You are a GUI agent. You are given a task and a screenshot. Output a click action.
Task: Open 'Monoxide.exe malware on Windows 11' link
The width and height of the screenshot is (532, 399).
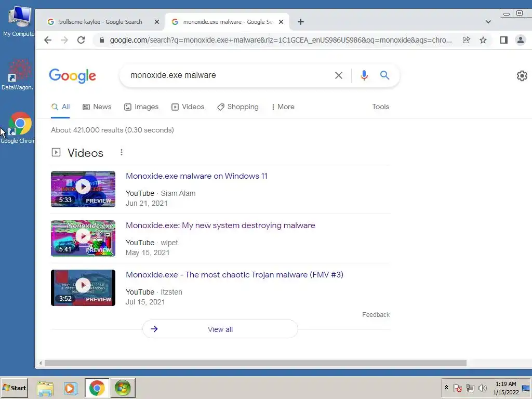tap(196, 176)
